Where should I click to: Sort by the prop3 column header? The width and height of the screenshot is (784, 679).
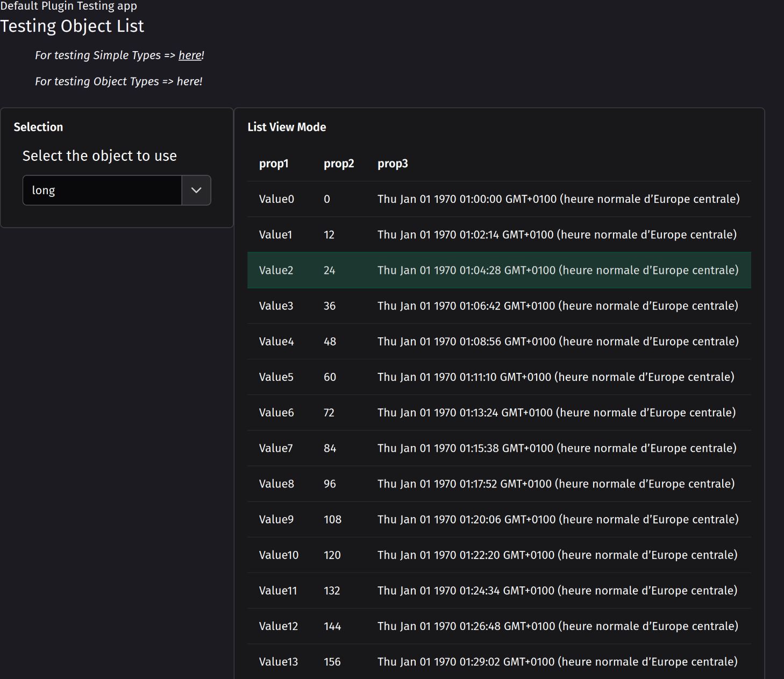tap(392, 164)
